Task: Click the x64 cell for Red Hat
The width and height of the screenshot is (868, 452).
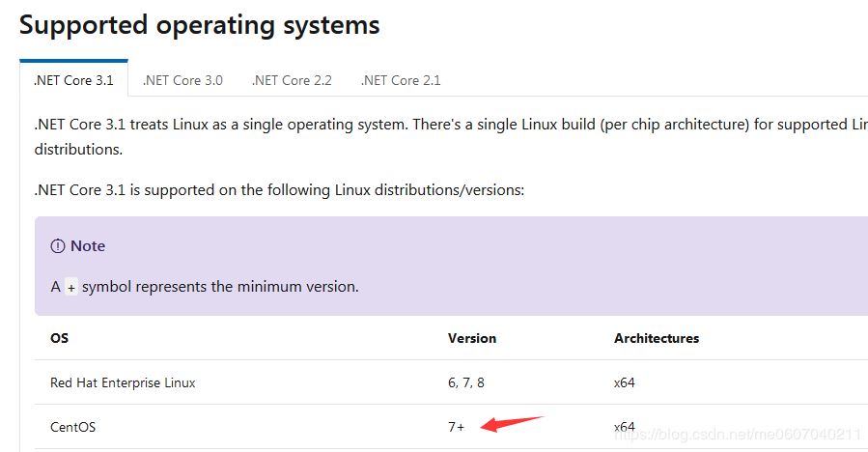Action: point(625,382)
